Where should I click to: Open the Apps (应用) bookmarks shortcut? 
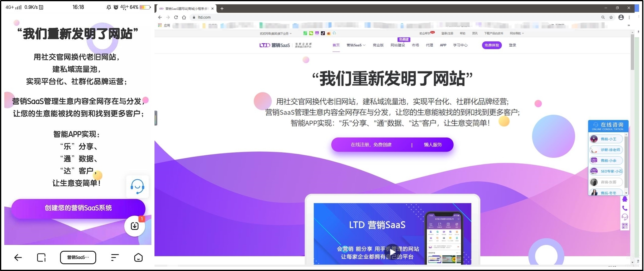click(164, 25)
